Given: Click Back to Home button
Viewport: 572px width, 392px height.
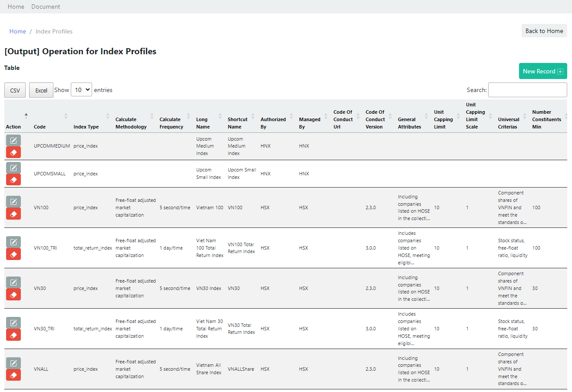Looking at the screenshot, I should pos(544,31).
